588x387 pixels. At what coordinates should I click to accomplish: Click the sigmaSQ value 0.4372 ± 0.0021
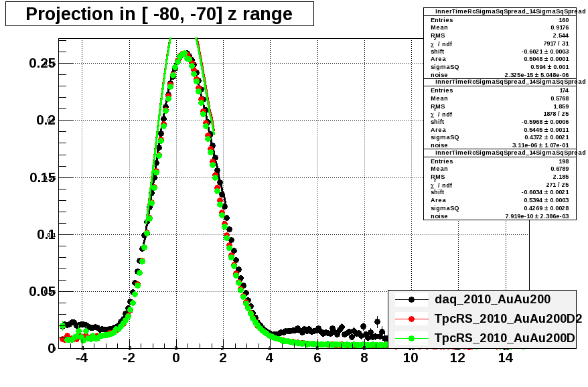[546, 137]
